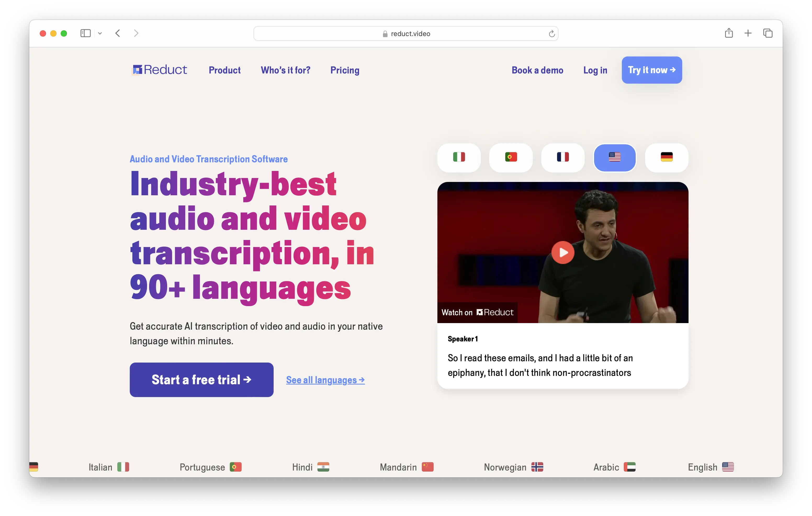
Task: Go to the Pricing page
Action: (x=345, y=70)
